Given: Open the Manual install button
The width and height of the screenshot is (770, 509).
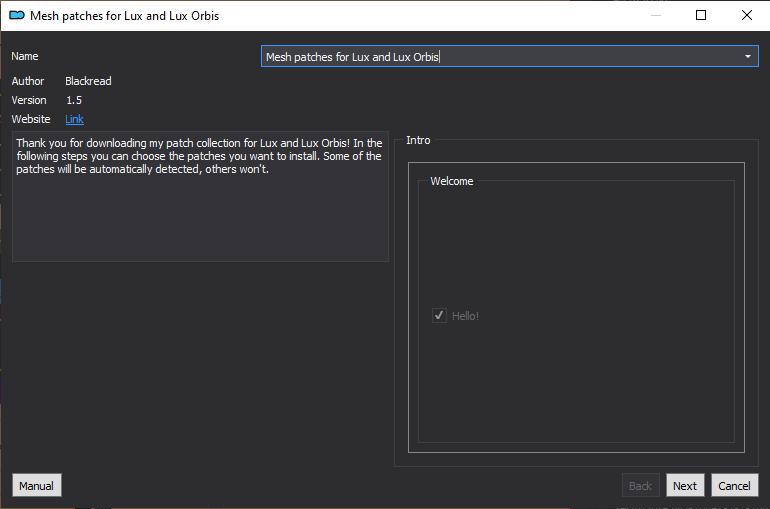Looking at the screenshot, I should click(x=37, y=485).
